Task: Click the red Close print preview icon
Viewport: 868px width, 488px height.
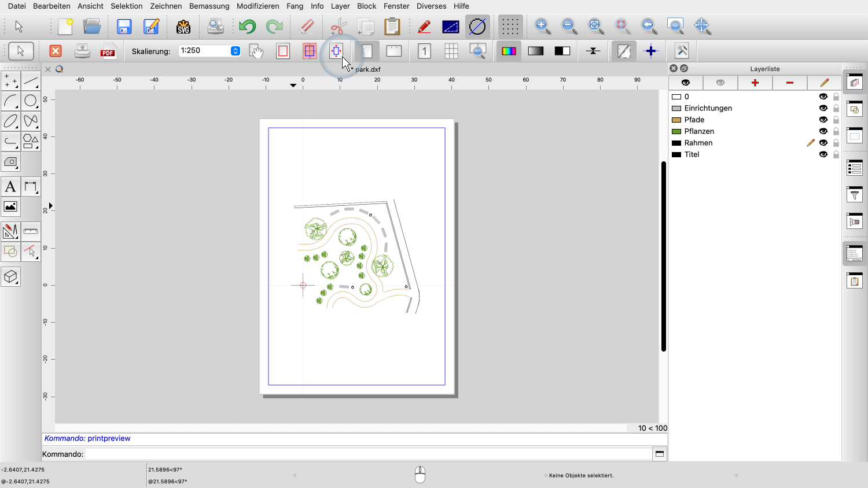Action: coord(56,51)
